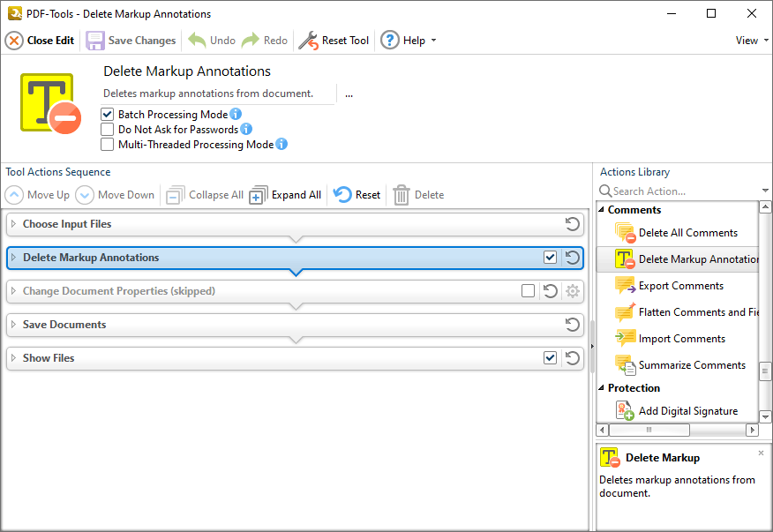Click the Expand All icon
Viewport: 773px width, 532px height.
(259, 195)
